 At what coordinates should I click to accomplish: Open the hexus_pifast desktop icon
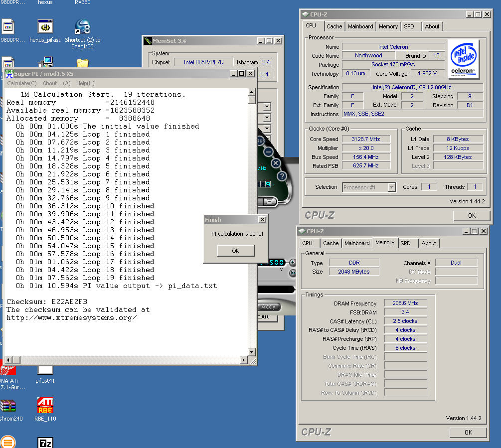[45, 27]
